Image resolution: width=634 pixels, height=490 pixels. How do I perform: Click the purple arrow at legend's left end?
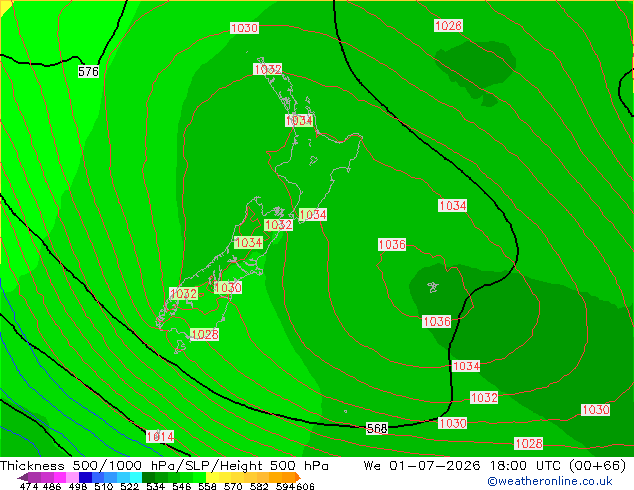pyautogui.click(x=23, y=477)
